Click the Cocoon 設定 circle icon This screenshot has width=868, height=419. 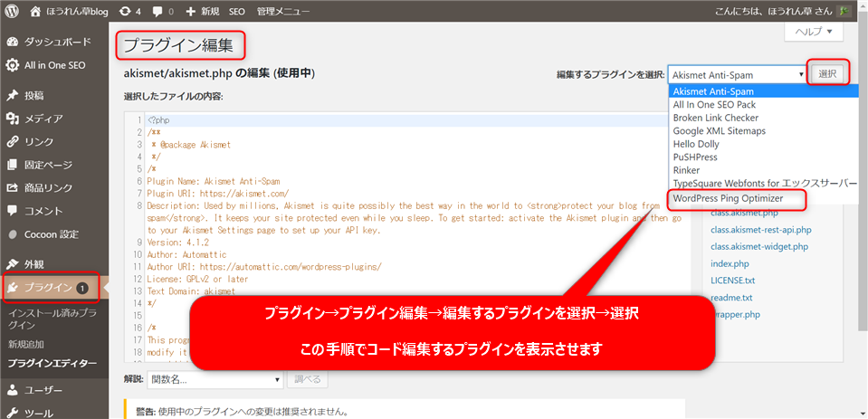(13, 234)
